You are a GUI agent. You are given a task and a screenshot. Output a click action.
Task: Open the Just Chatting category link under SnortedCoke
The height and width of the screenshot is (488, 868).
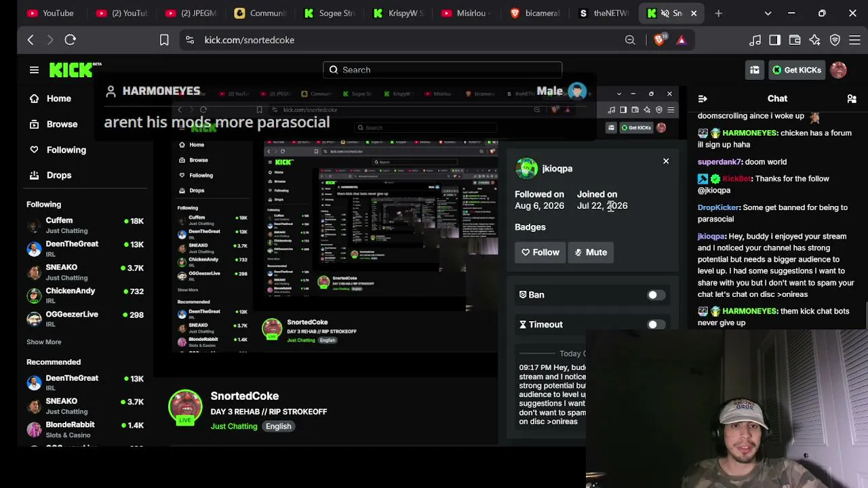coord(234,426)
